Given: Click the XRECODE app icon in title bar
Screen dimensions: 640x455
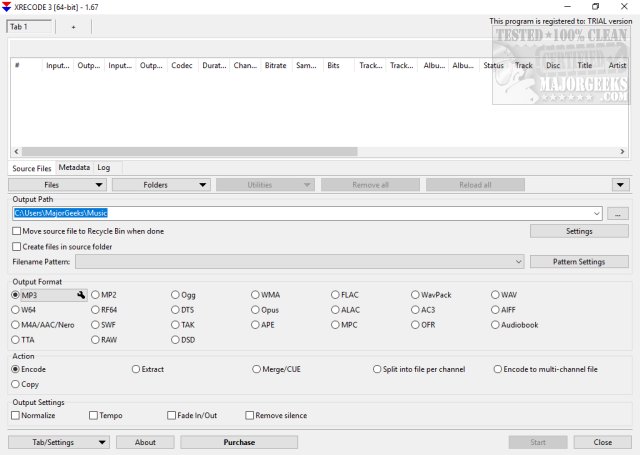Looking at the screenshot, I should 9,7.
